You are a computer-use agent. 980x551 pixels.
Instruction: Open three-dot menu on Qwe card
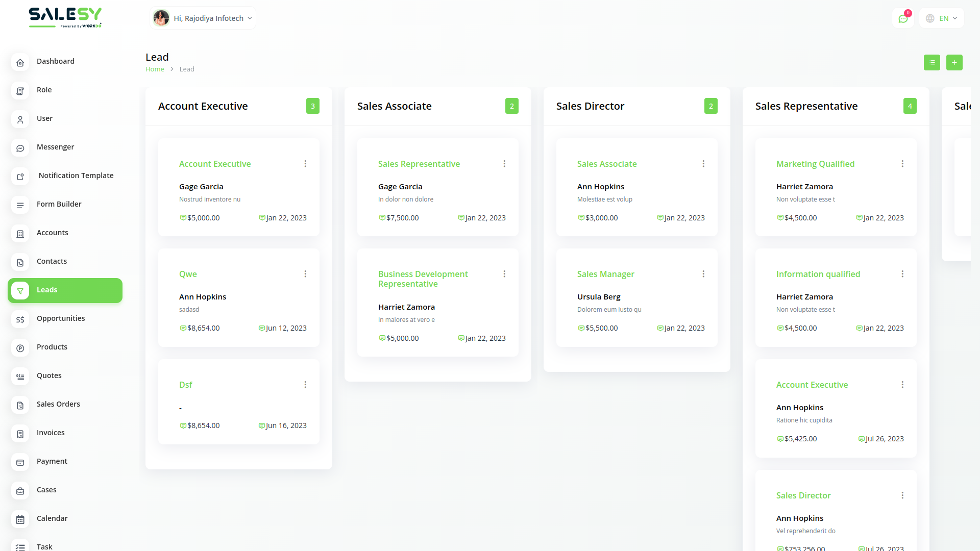coord(305,274)
